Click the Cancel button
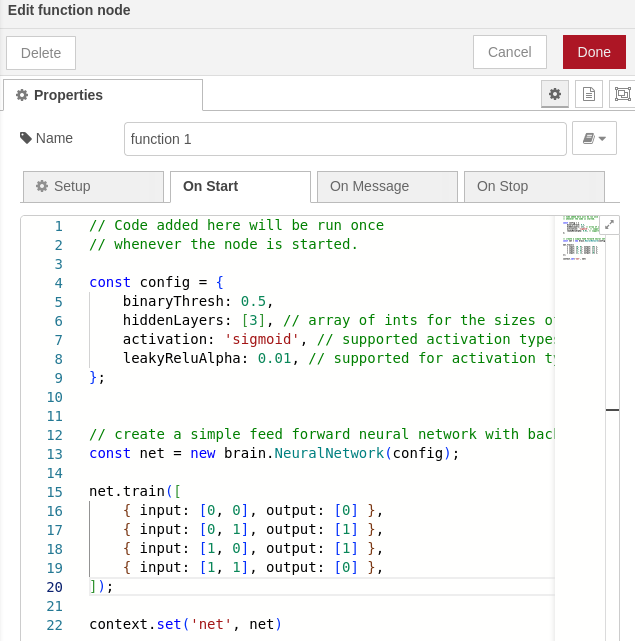The height and width of the screenshot is (641, 635). tap(509, 52)
